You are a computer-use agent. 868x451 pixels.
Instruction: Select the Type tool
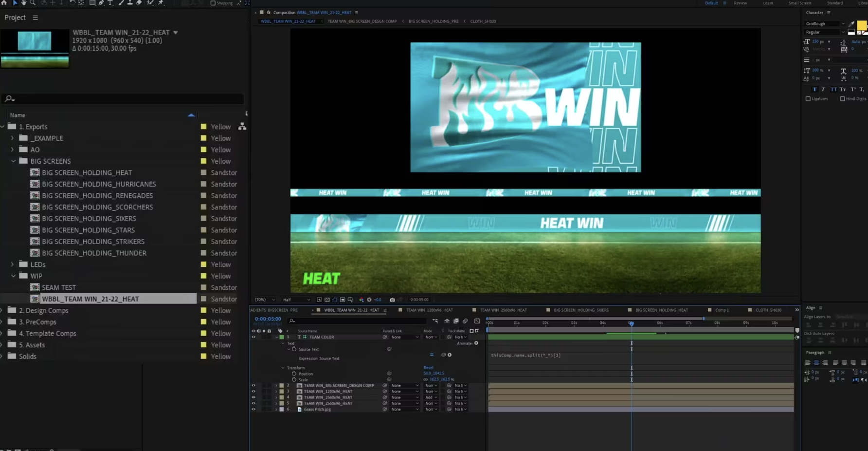[110, 2]
